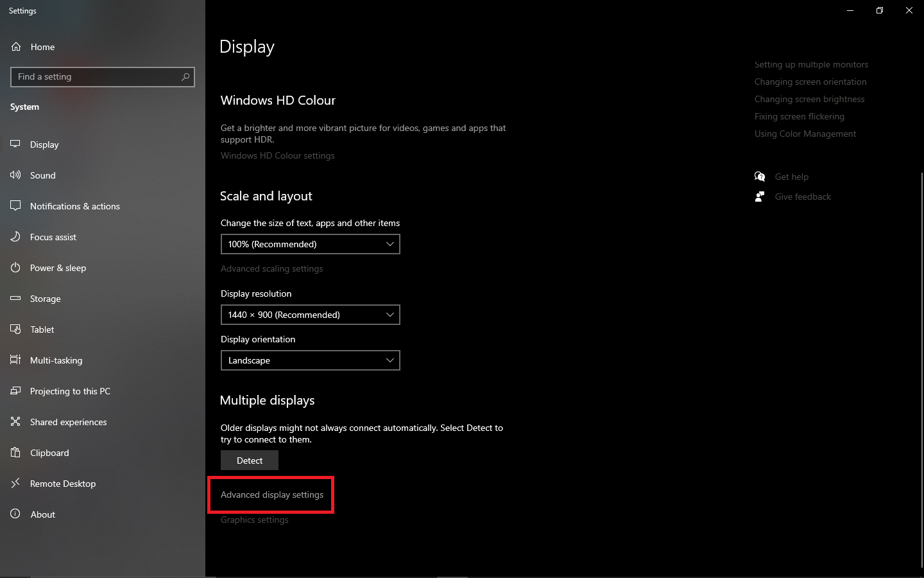Switch to the Multi-tasking page
The height and width of the screenshot is (578, 924).
pyautogui.click(x=56, y=360)
